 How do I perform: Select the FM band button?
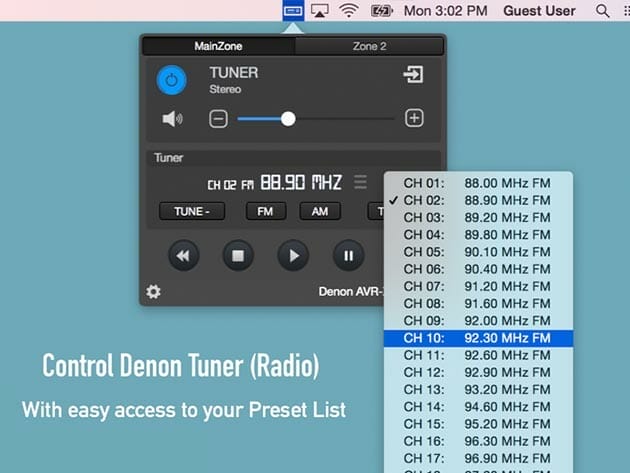265,211
